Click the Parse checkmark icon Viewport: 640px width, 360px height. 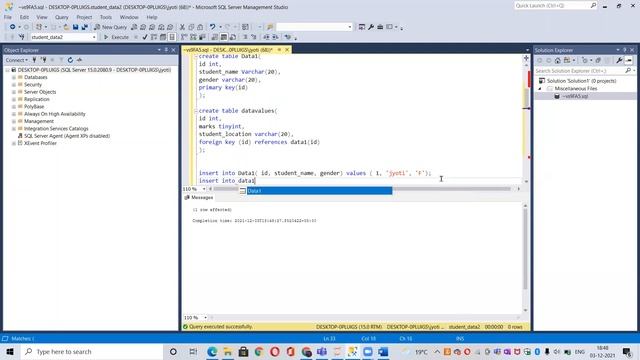click(x=144, y=37)
